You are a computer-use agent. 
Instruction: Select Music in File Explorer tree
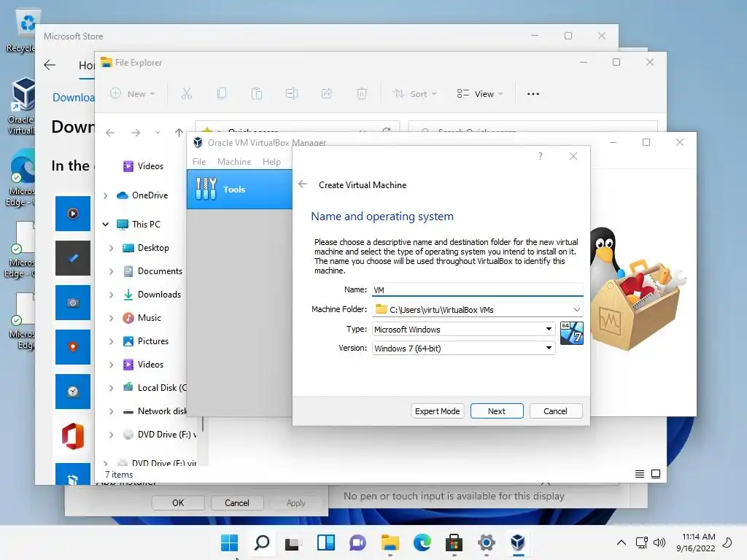[x=149, y=318]
